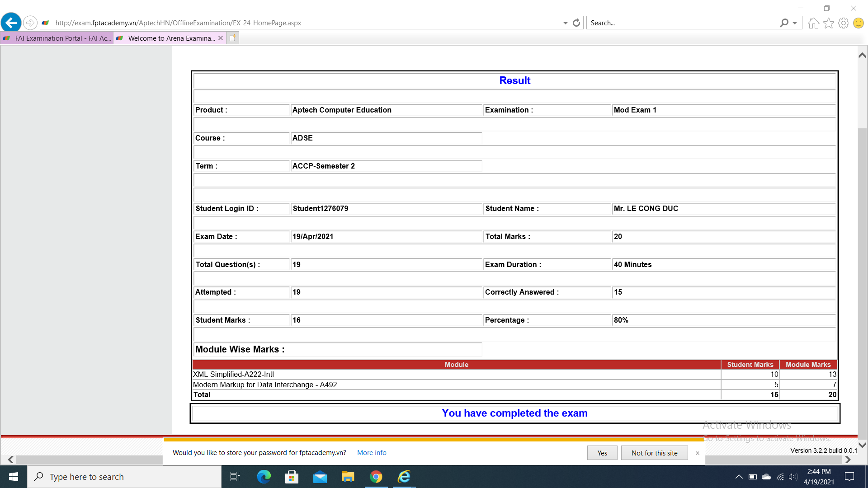Open the Windows Start menu

[14, 477]
